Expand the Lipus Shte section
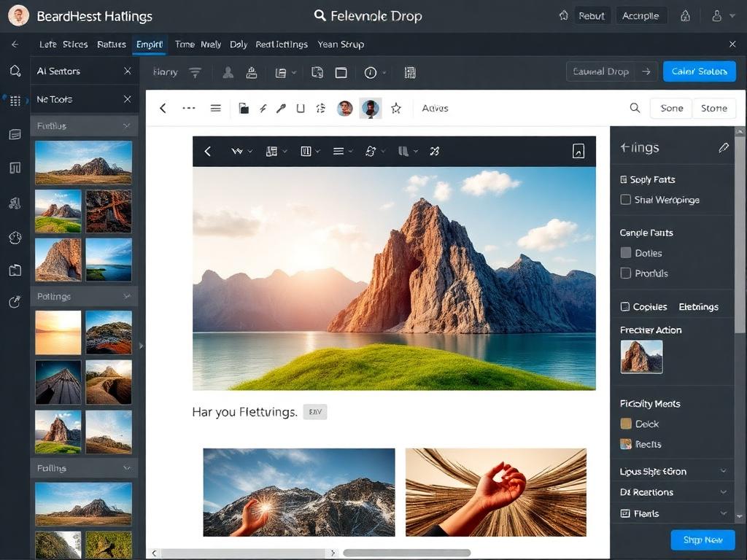747x560 pixels. point(723,471)
